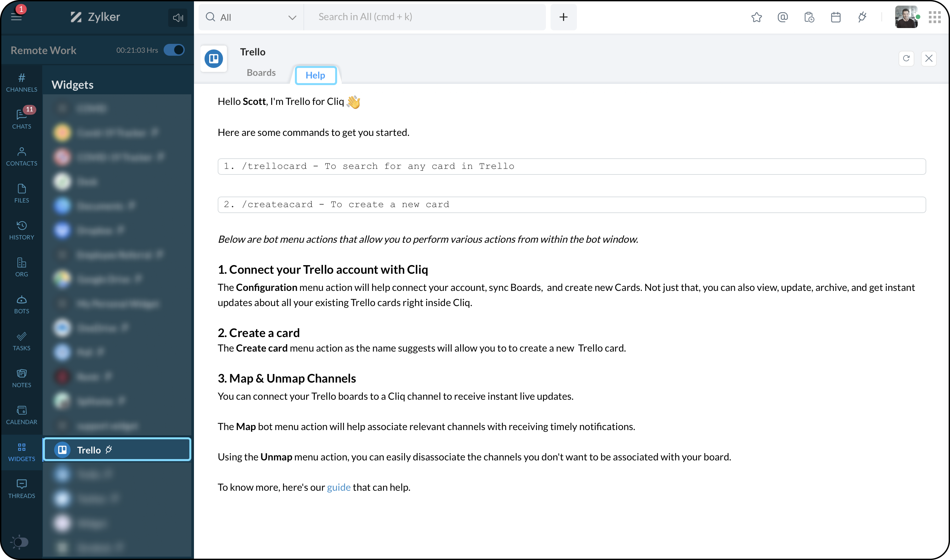Click the 'Map & Unmap Channels' heading
The image size is (950, 560).
(x=286, y=378)
